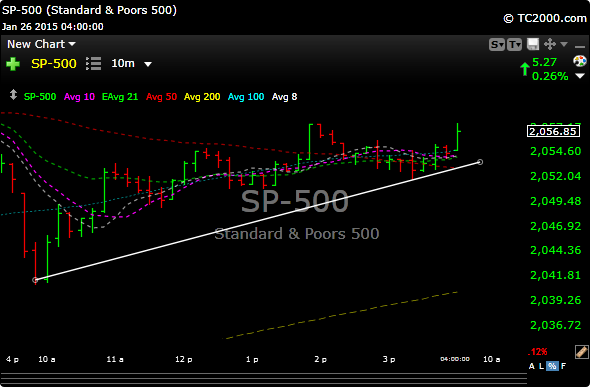Image resolution: width=590 pixels, height=387 pixels.
Task: Select the Avg 10 indicator label
Action: click(79, 97)
